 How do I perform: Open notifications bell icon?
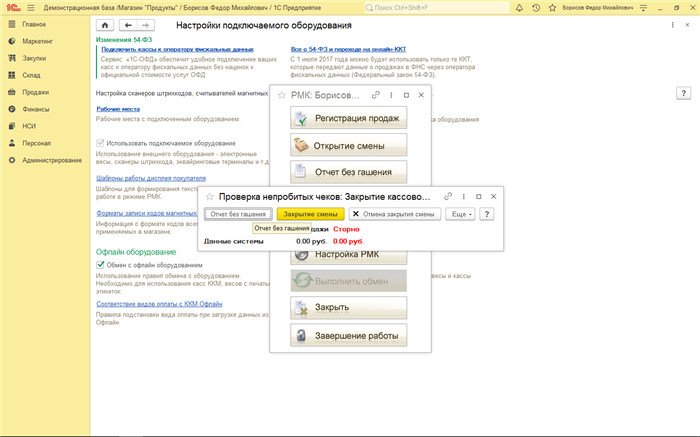point(519,8)
